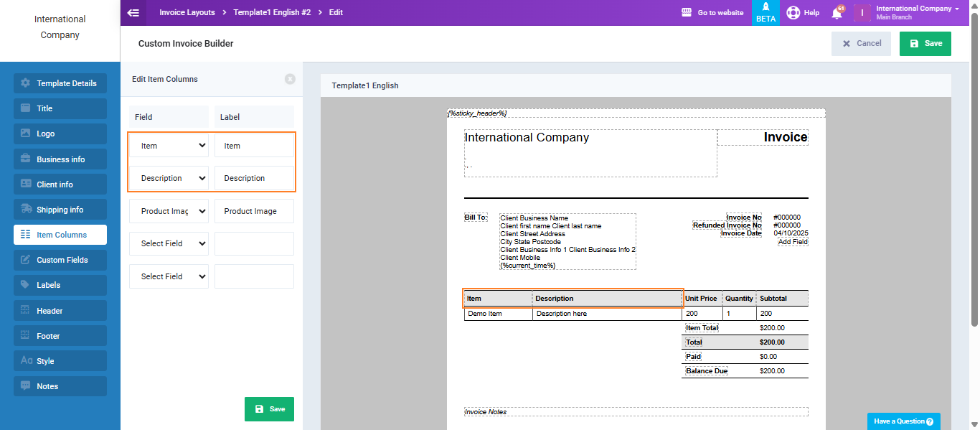The height and width of the screenshot is (430, 980).
Task: Expand the Item field dropdown
Action: (169, 146)
